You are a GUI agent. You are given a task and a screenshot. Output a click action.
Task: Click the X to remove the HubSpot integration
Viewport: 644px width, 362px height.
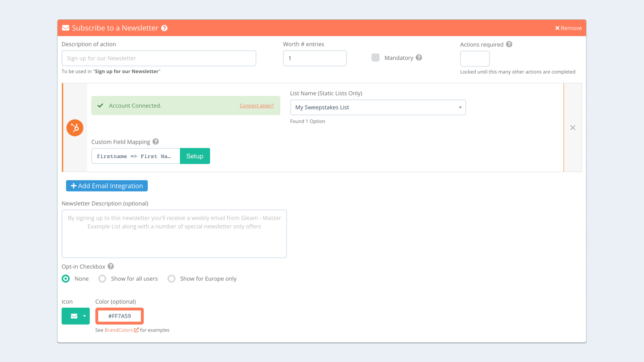click(x=573, y=128)
